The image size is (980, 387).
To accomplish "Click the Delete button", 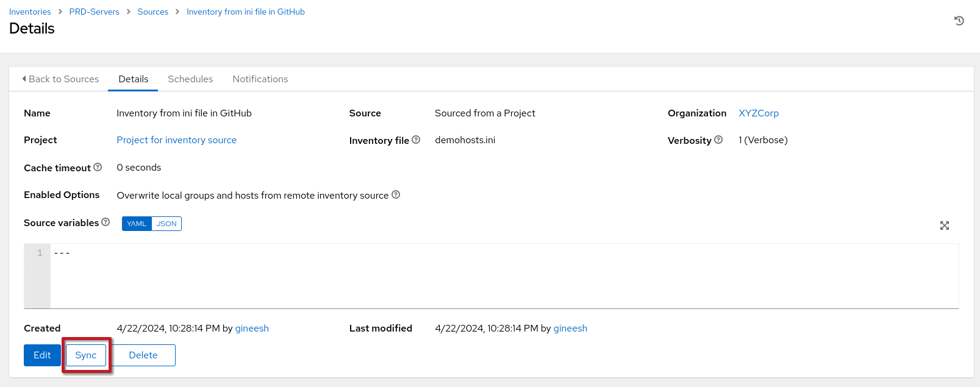I will coord(143,355).
